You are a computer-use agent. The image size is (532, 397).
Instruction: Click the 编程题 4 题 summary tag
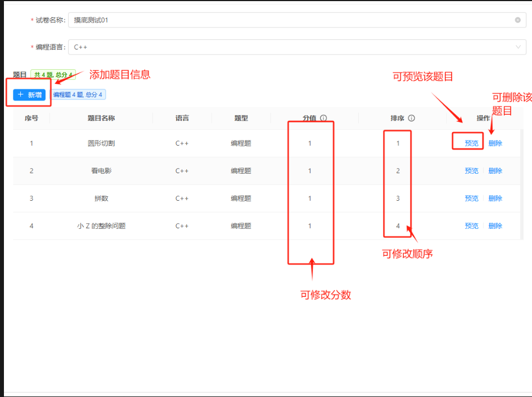click(x=78, y=95)
